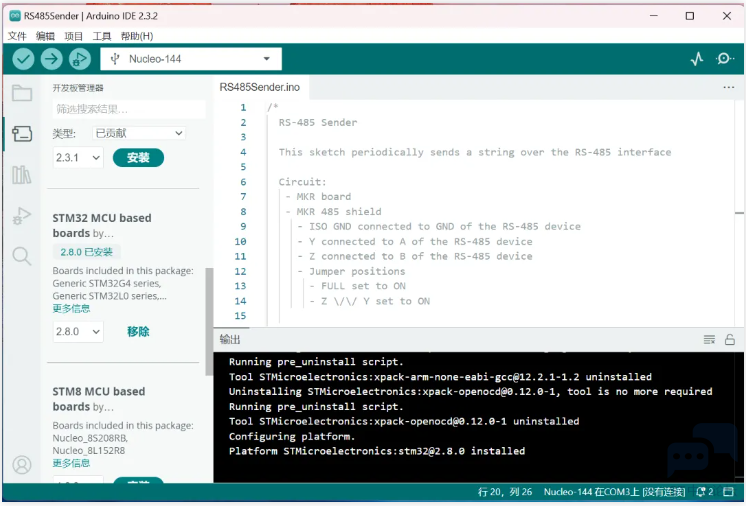Click 'Platform STMicroelectronics:stm32@2.8.0 installed' output line
This screenshot has width=746, height=506.
click(x=377, y=451)
